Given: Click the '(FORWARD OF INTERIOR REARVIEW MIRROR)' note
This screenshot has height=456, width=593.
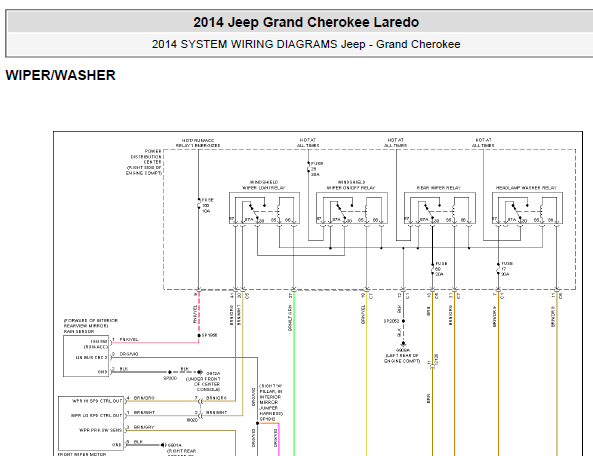Looking at the screenshot, I should pyautogui.click(x=91, y=323).
